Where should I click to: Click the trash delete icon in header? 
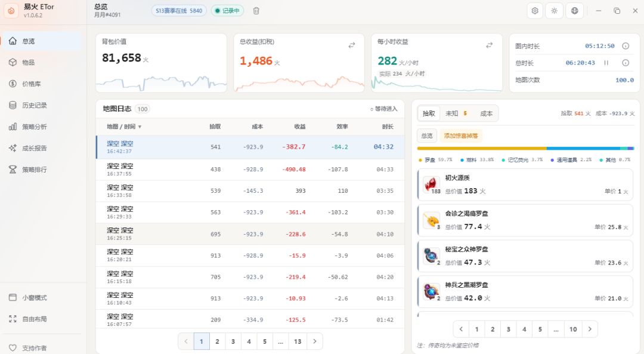256,11
